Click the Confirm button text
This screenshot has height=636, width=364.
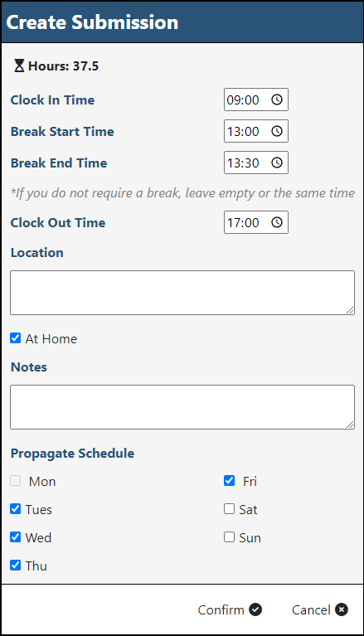tap(221, 609)
